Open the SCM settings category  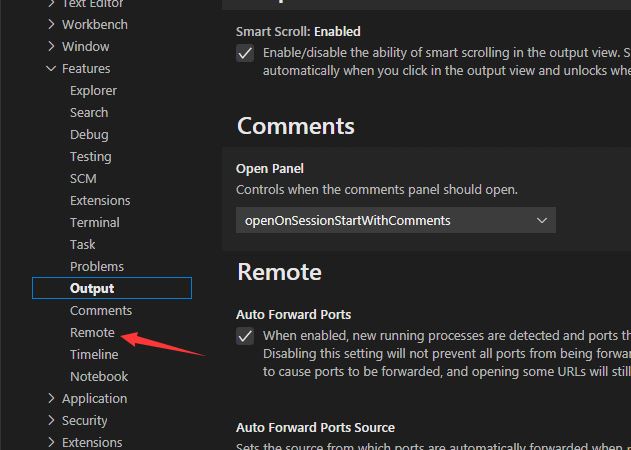point(83,179)
